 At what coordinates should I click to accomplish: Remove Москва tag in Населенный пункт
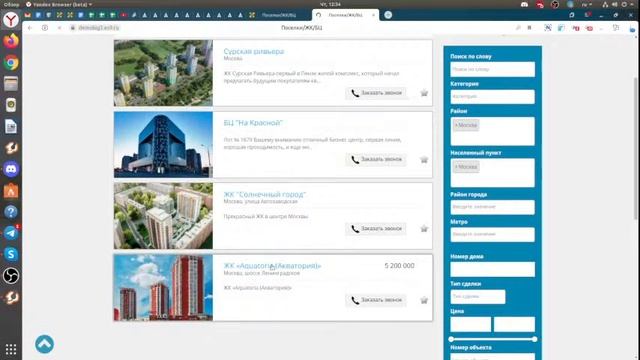coord(456,167)
